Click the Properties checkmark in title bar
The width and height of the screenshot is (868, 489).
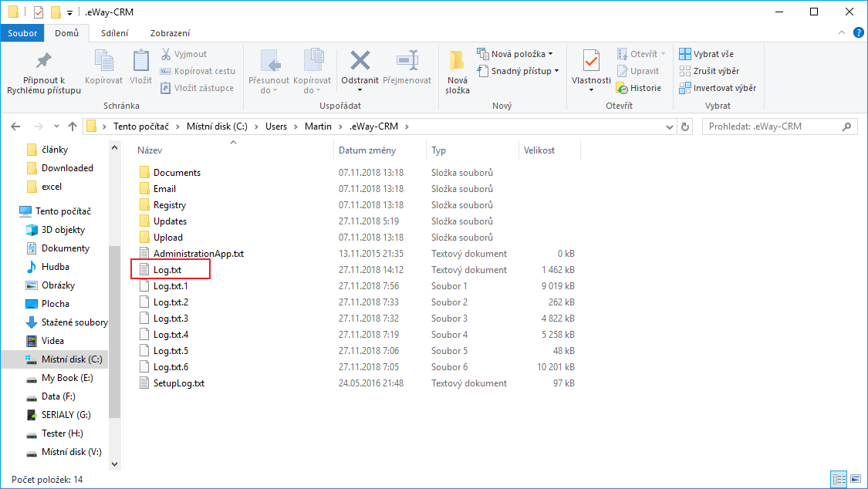39,12
